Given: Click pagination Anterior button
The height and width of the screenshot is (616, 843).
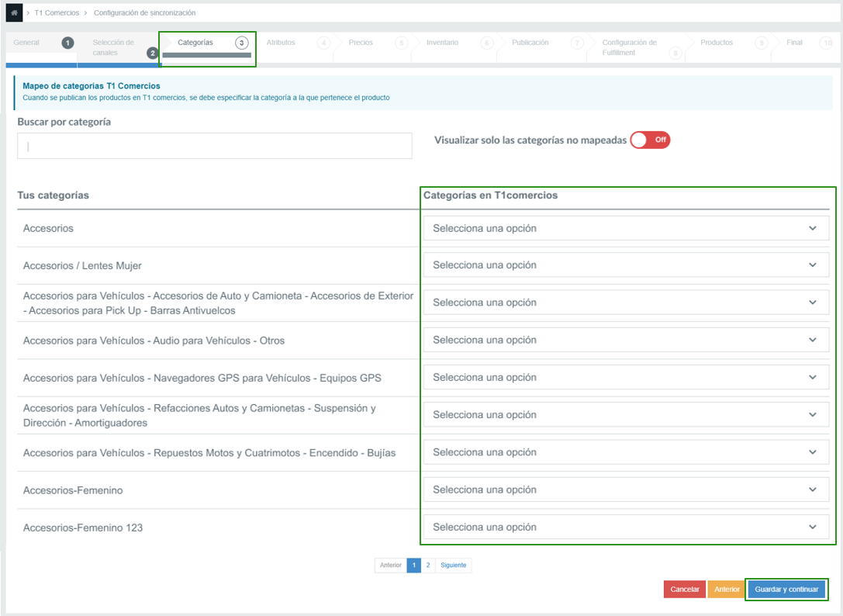Looking at the screenshot, I should coord(390,566).
